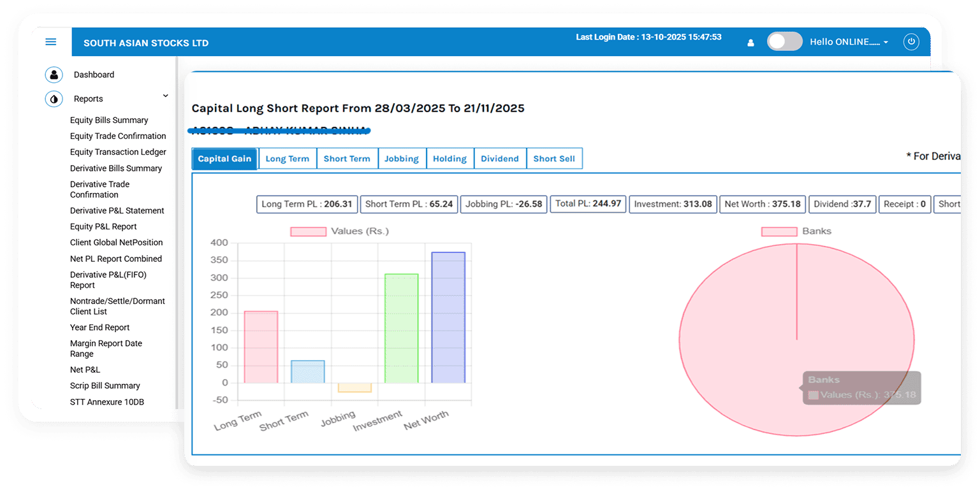This screenshot has width=980, height=490.
Task: Click the Net Worth bar in chart
Action: click(448, 317)
